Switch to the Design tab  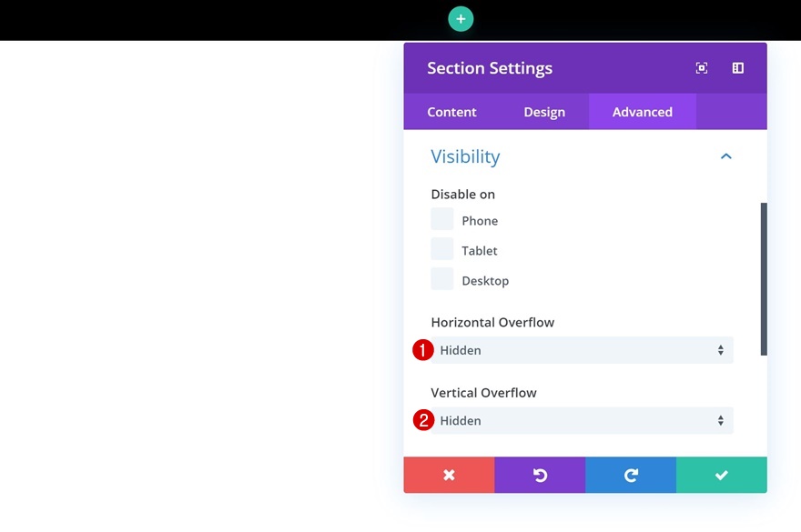pyautogui.click(x=544, y=112)
